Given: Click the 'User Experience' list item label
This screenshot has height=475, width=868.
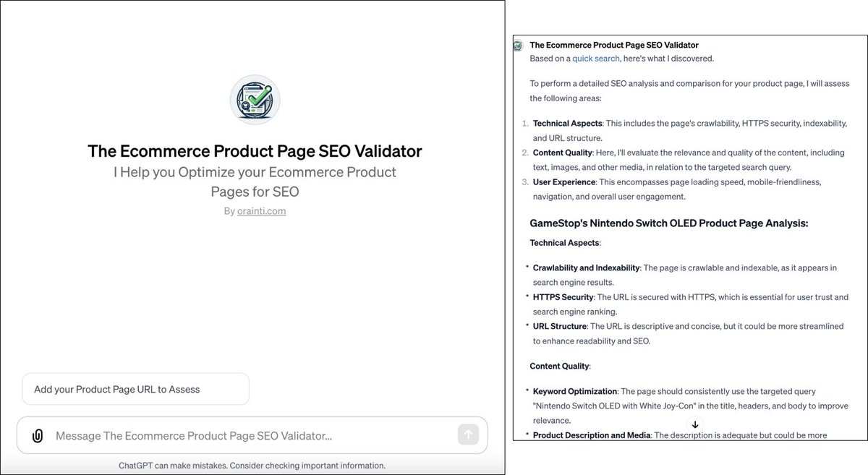Looking at the screenshot, I should (564, 181).
